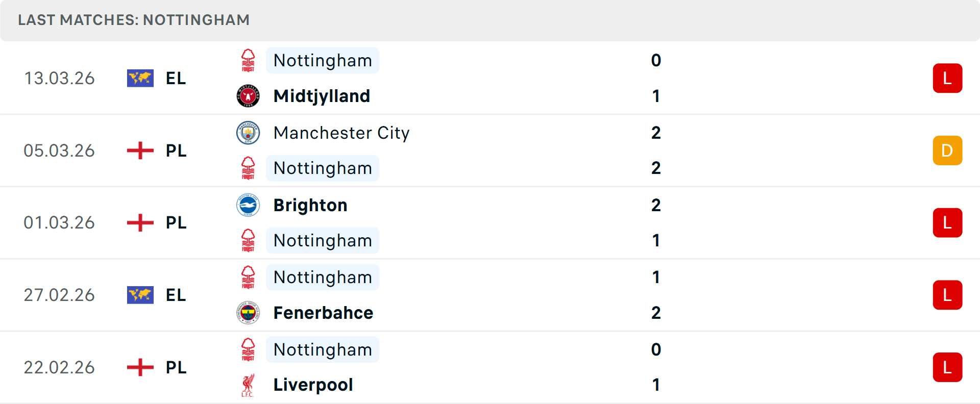Click the Last Matches: Nottingham header
This screenshot has width=980, height=404.
tap(134, 20)
